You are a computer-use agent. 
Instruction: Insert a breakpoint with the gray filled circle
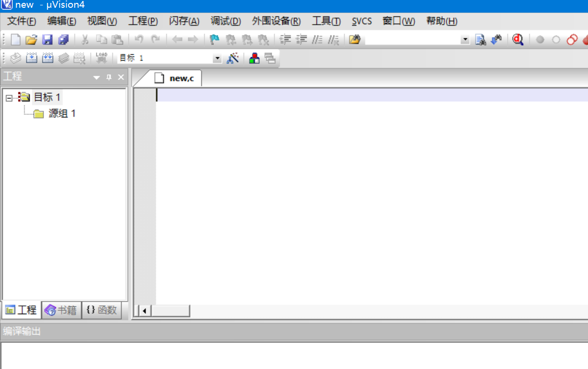point(540,40)
